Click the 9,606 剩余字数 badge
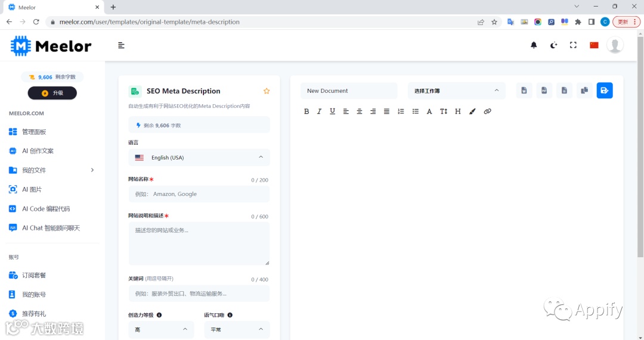Screen dimensions: 644x340 pos(52,77)
